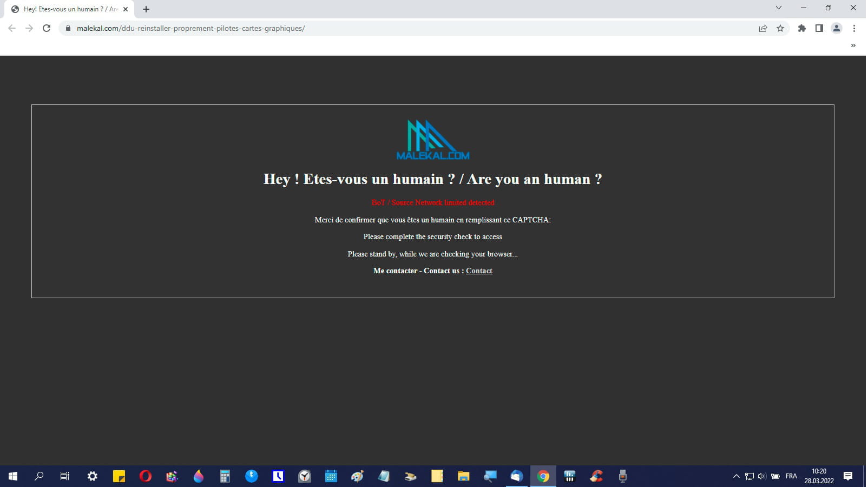The height and width of the screenshot is (487, 868).
Task: Open the Windows Start menu
Action: [13, 476]
